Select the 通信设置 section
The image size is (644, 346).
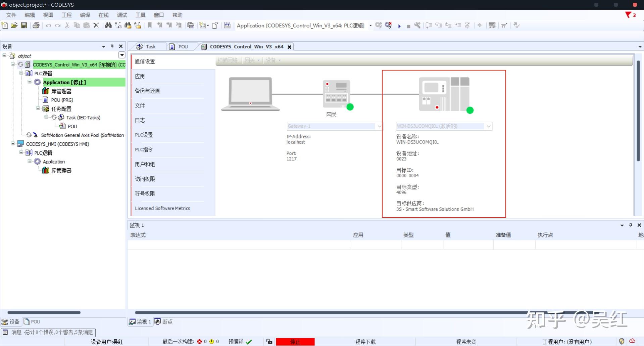click(x=173, y=61)
